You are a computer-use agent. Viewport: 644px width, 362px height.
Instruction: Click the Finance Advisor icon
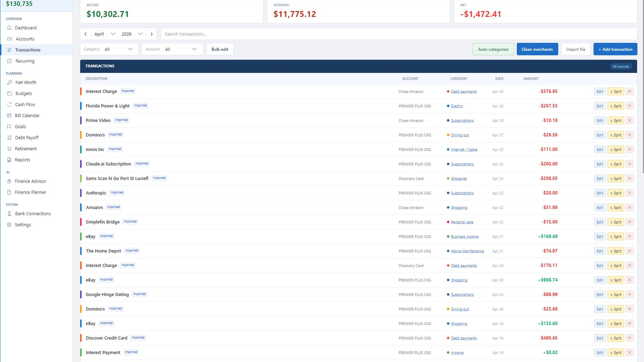pyautogui.click(x=9, y=181)
